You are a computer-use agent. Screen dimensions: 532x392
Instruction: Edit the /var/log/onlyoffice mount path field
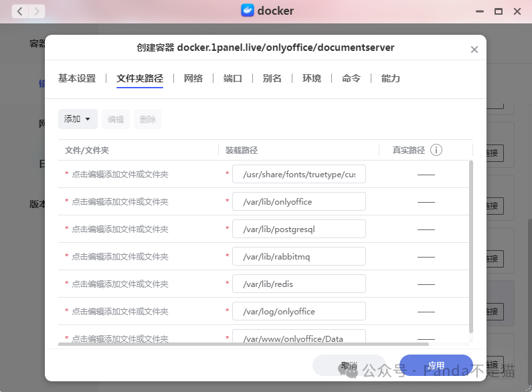(x=299, y=311)
